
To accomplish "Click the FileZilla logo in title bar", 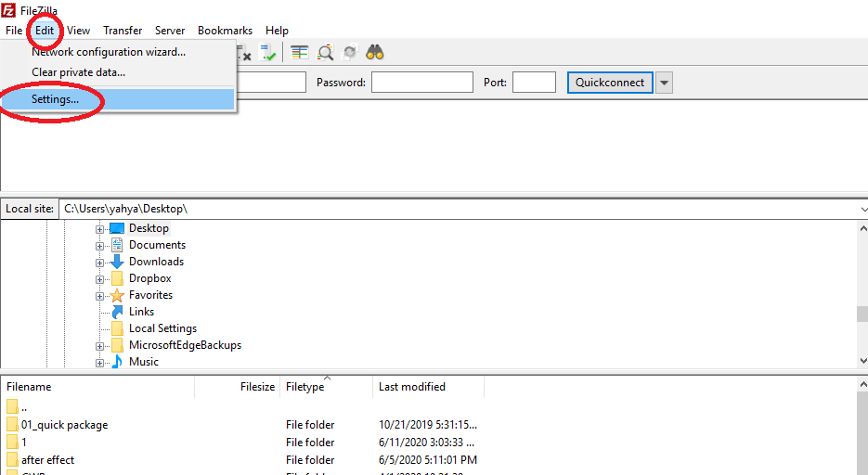I will point(8,9).
